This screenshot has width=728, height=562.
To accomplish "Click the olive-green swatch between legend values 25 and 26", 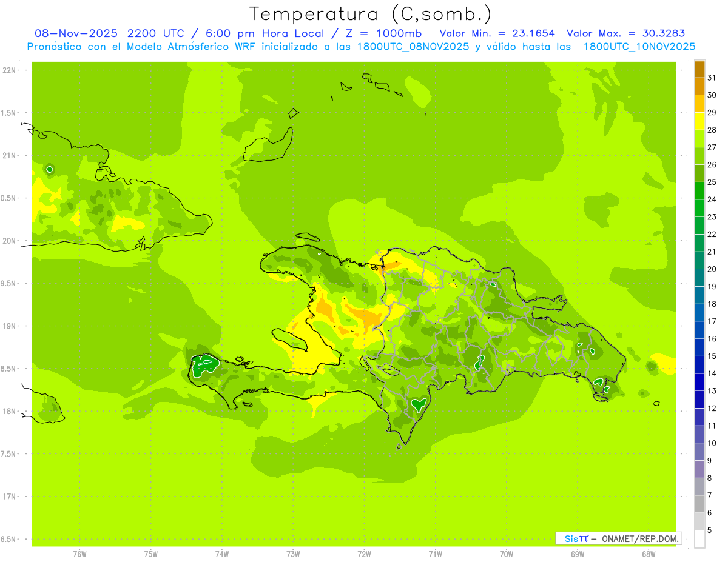I will (699, 173).
